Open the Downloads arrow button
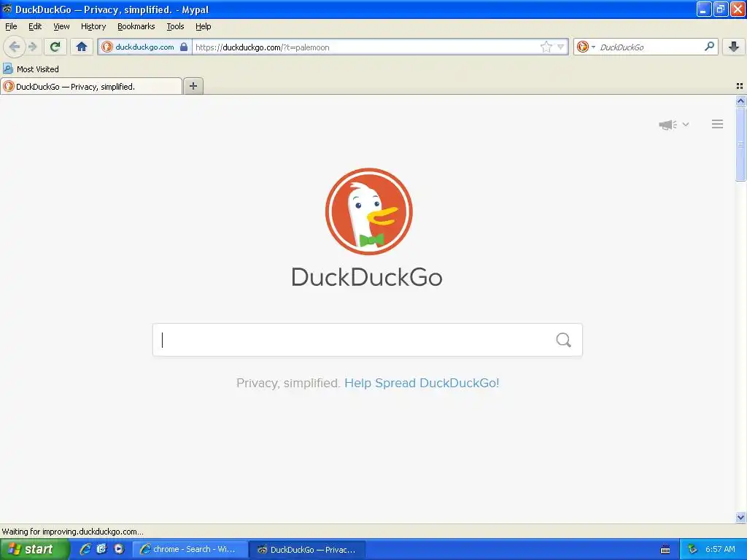 (734, 47)
